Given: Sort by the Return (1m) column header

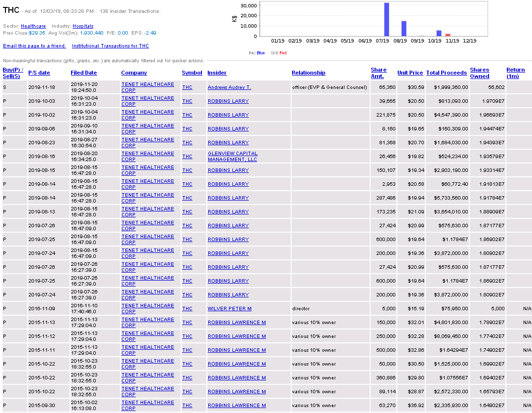Looking at the screenshot, I should coord(516,73).
